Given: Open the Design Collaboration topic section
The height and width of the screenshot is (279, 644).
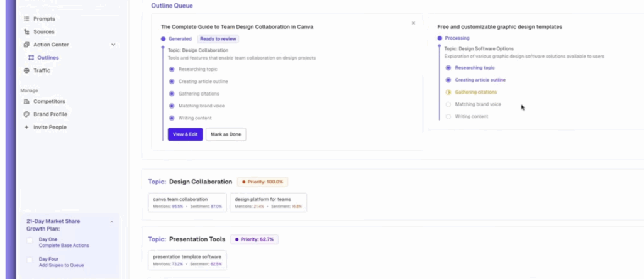Looking at the screenshot, I should tap(200, 182).
